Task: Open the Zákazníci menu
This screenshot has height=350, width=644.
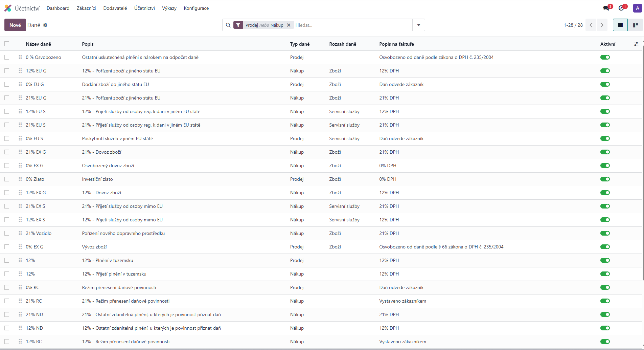Action: tap(86, 8)
